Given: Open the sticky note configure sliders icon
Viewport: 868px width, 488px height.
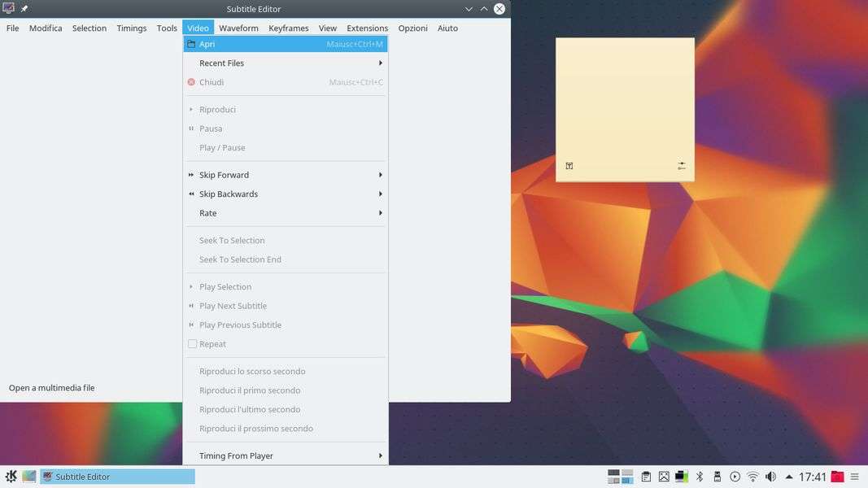Looking at the screenshot, I should [x=682, y=165].
